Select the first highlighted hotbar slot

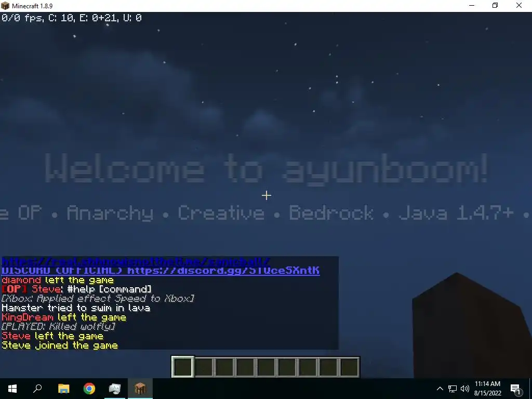pyautogui.click(x=183, y=367)
